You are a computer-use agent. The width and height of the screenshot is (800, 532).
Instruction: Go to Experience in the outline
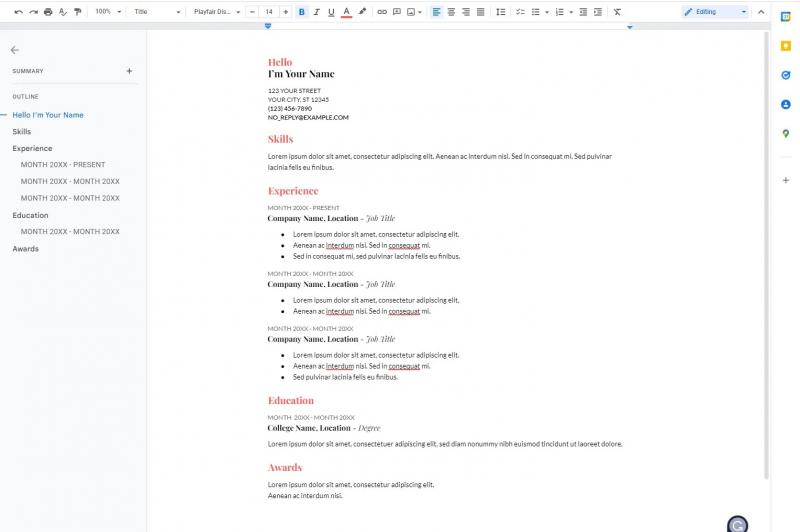pos(32,148)
